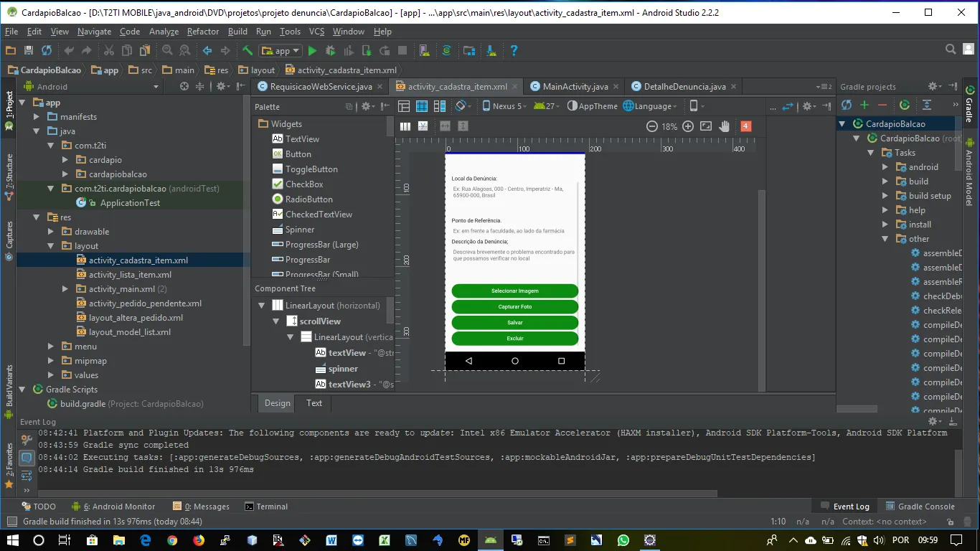Click the red warnings badge showing 4
The height and width of the screenshot is (551, 980).
point(745,126)
